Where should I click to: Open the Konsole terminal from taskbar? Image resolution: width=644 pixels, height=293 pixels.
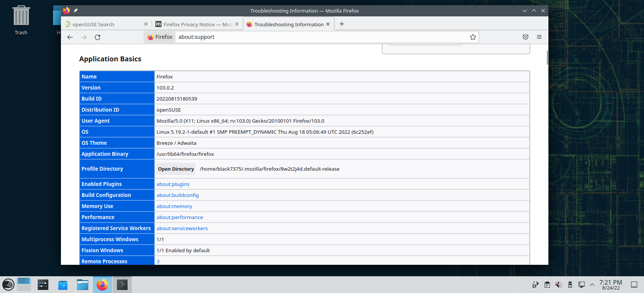coord(122,285)
